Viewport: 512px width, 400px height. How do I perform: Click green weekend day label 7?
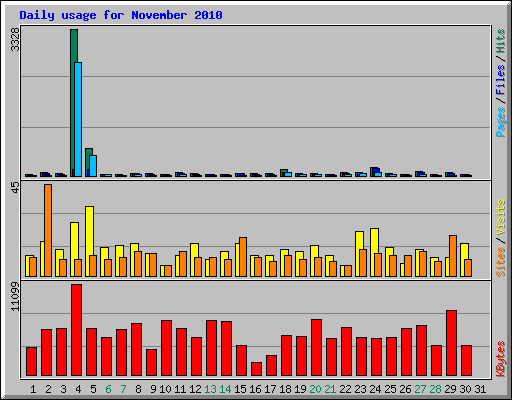coord(123,389)
